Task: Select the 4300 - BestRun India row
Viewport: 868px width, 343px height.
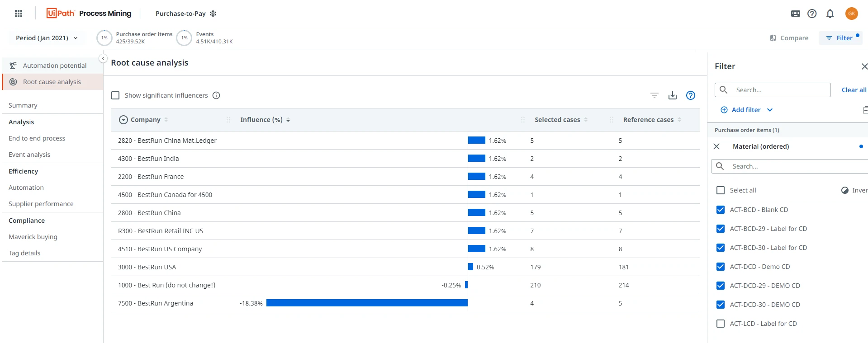Action: (405, 159)
